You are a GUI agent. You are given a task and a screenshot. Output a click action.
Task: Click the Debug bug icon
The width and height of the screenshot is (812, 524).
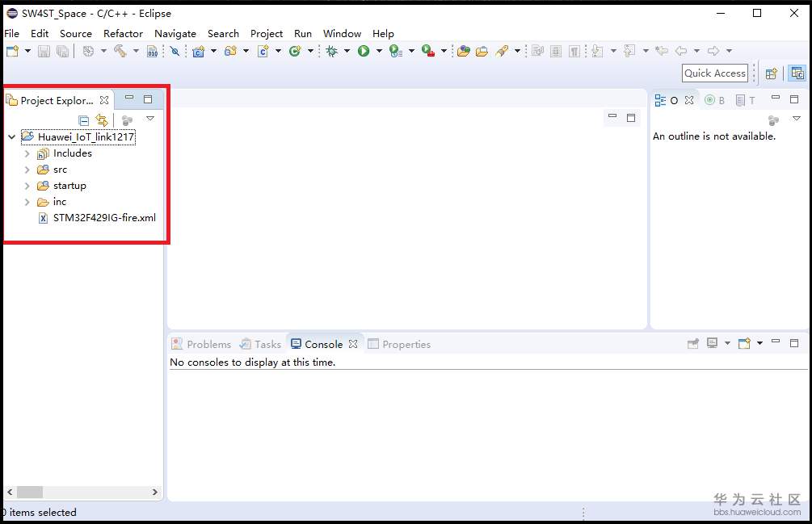click(x=332, y=51)
